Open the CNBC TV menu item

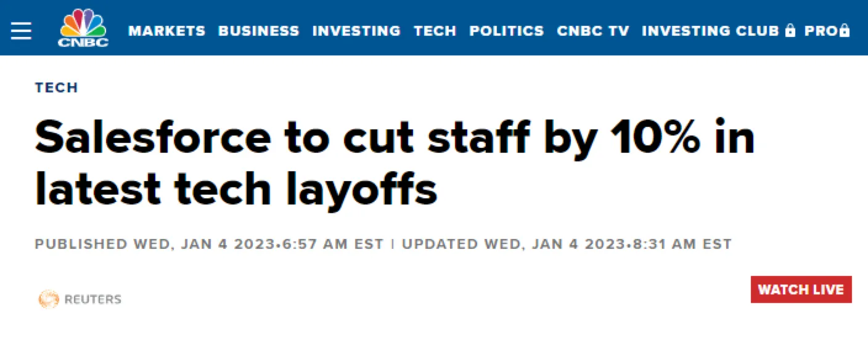(x=593, y=31)
